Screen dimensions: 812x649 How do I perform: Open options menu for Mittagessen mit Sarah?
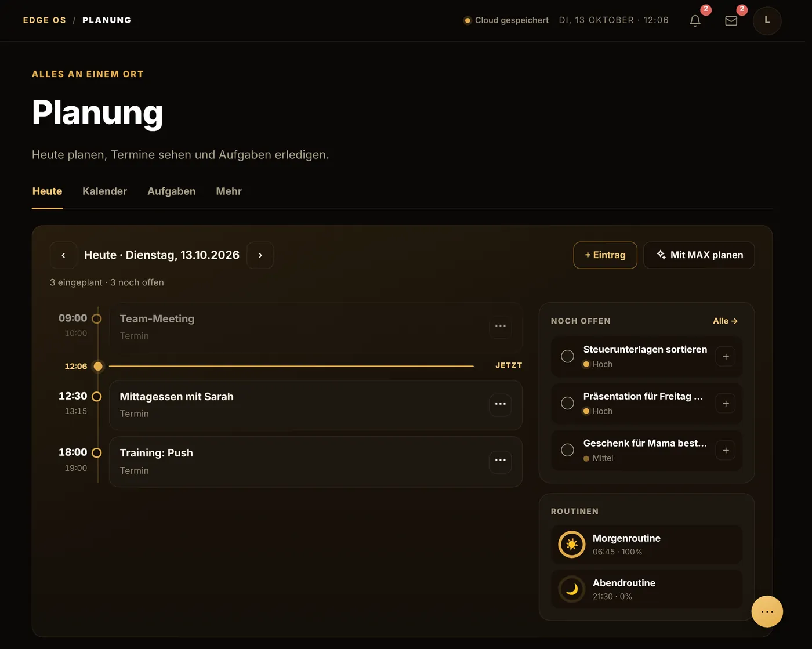point(500,404)
